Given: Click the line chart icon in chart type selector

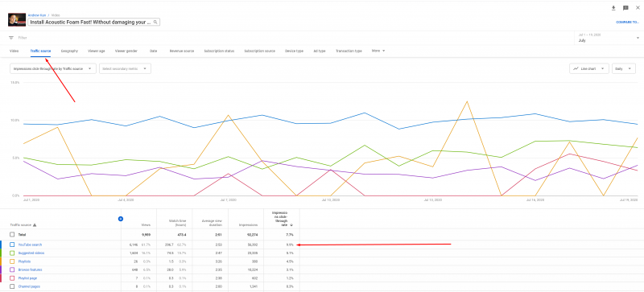Looking at the screenshot, I should [576, 68].
